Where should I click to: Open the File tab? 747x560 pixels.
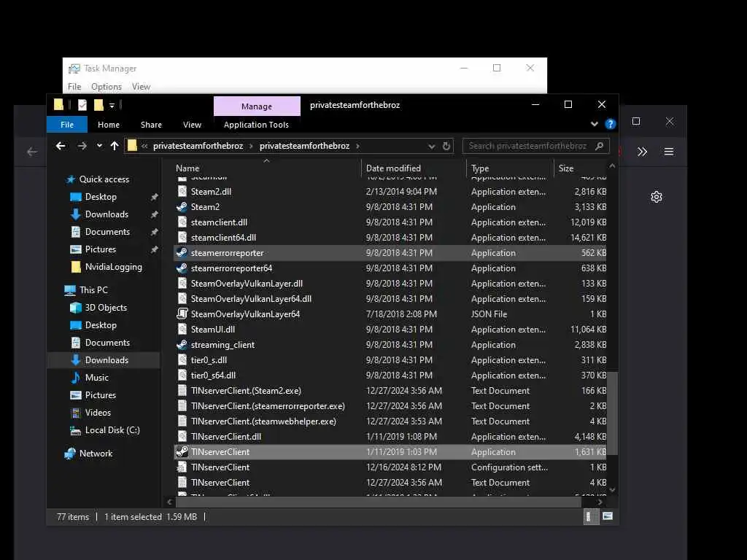[66, 124]
